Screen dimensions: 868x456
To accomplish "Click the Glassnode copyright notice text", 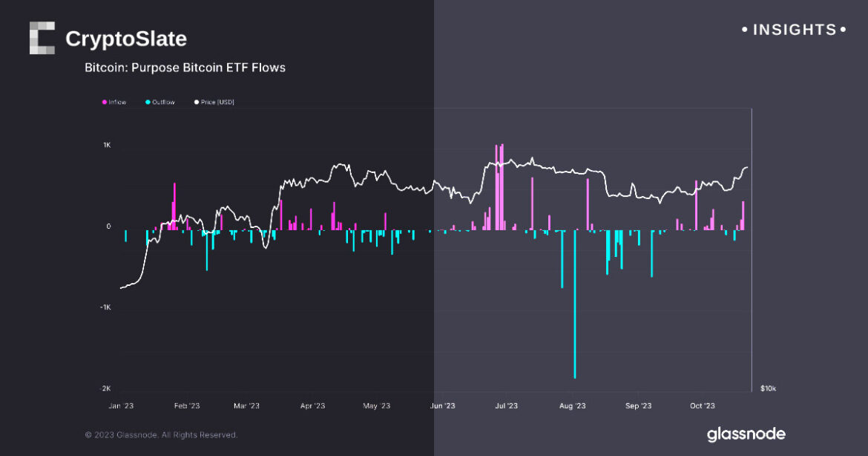I will click(x=161, y=434).
